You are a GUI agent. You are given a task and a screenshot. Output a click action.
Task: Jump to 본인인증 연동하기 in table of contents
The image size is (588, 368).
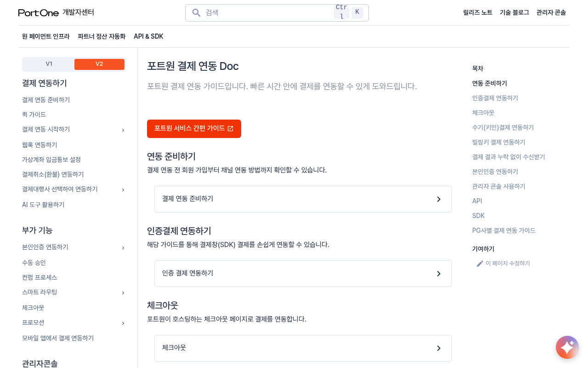pos(495,172)
